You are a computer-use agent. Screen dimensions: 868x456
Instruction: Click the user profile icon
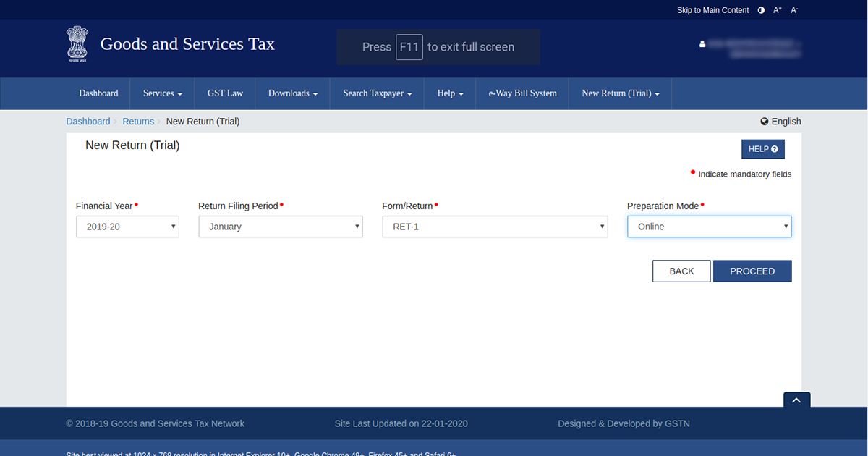(x=702, y=44)
